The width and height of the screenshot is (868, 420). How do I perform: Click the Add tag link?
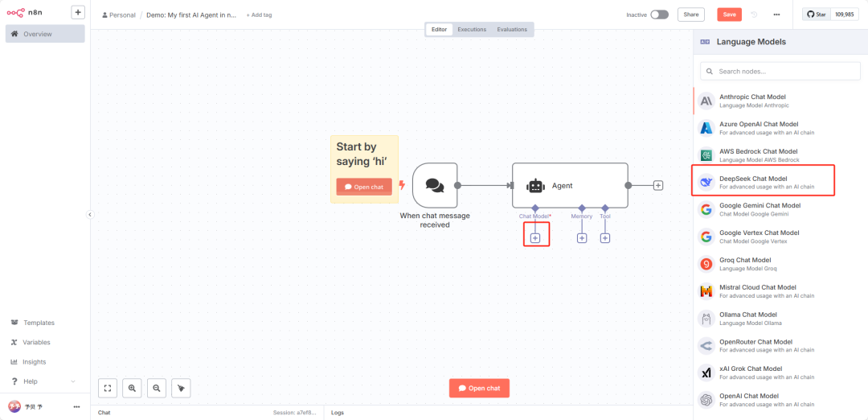259,15
